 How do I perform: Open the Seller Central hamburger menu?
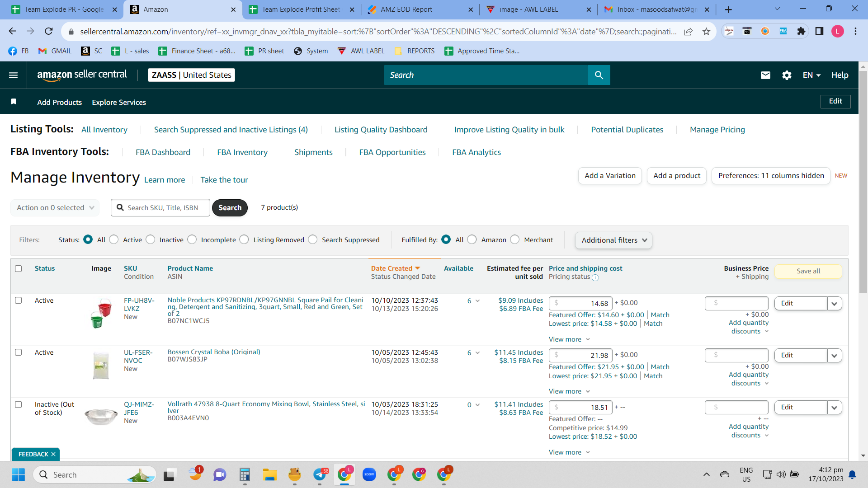14,75
